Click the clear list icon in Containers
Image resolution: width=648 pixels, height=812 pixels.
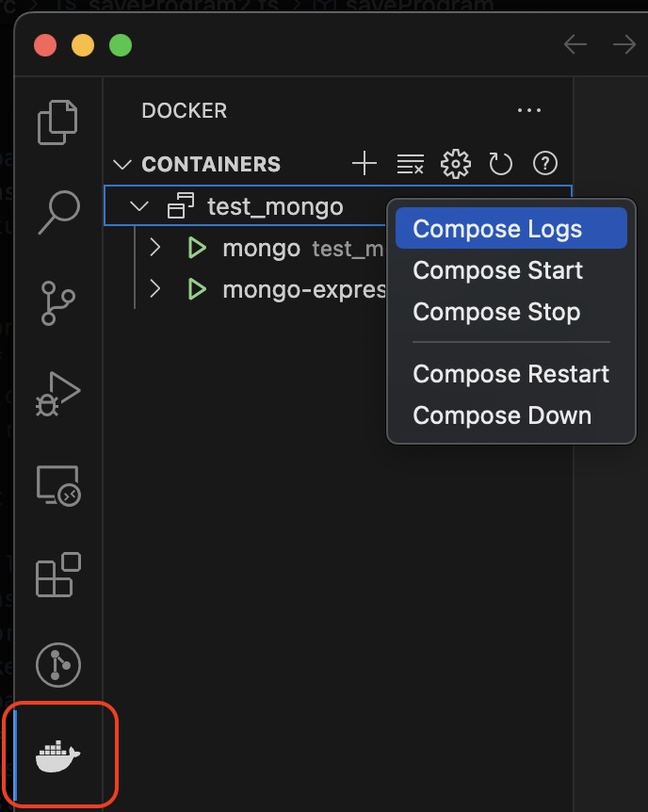tap(410, 164)
